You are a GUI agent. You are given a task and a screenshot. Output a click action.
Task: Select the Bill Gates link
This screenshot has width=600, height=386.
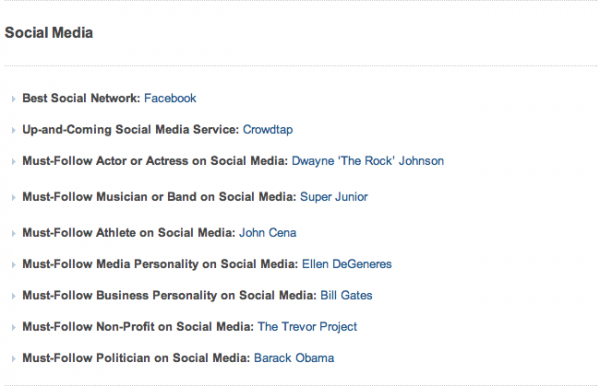(346, 296)
